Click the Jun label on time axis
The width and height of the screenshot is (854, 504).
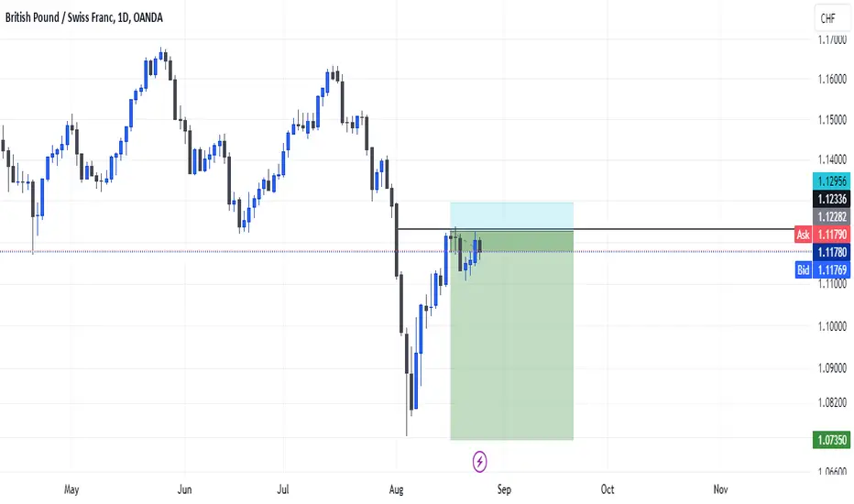[x=184, y=489]
